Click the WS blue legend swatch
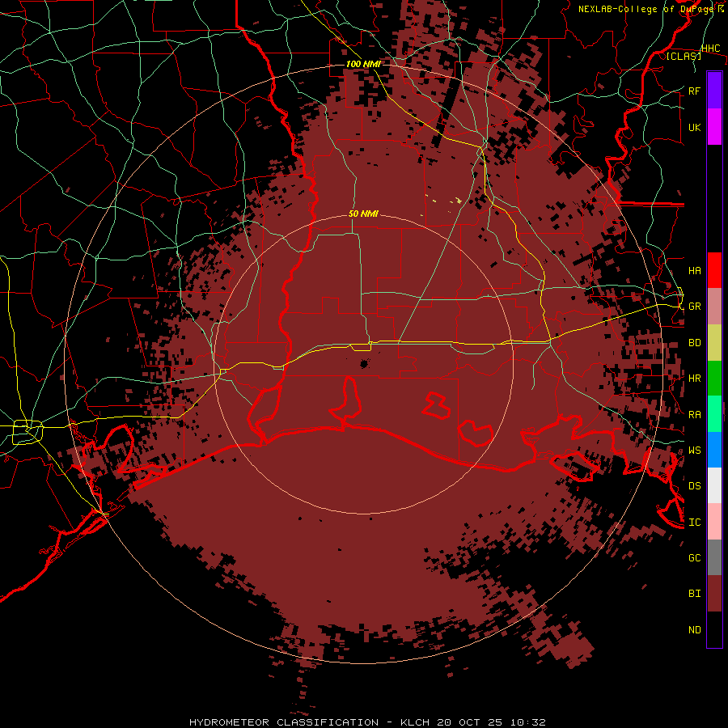 (x=714, y=450)
